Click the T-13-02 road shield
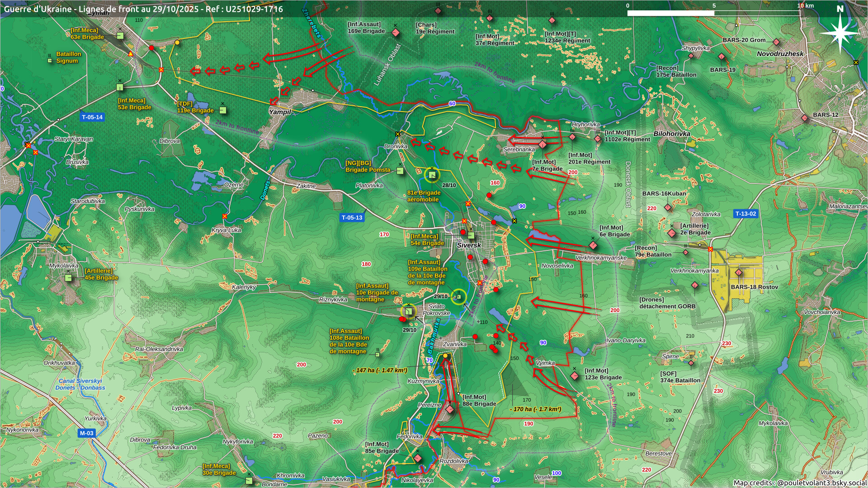Screen dimensions: 868x488 (745, 214)
